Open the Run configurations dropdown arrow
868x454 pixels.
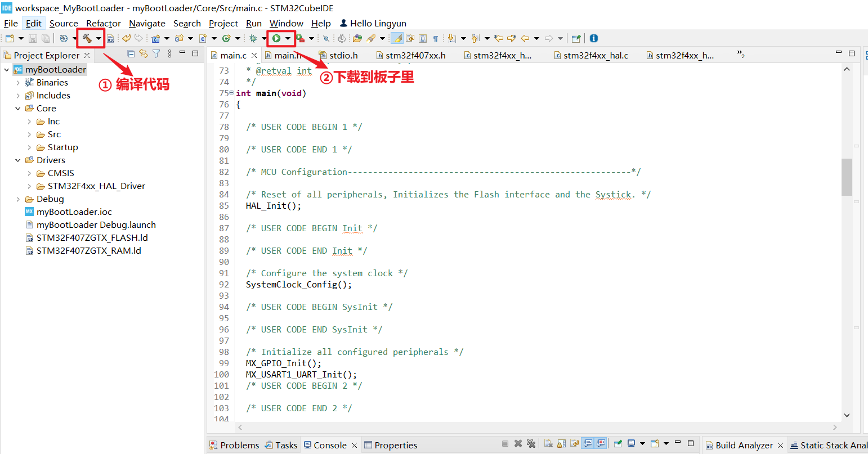(288, 38)
